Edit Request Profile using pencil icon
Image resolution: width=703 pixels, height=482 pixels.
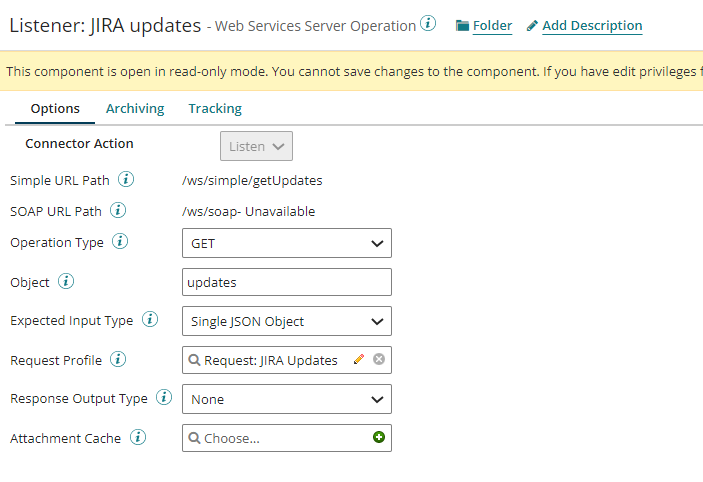359,360
